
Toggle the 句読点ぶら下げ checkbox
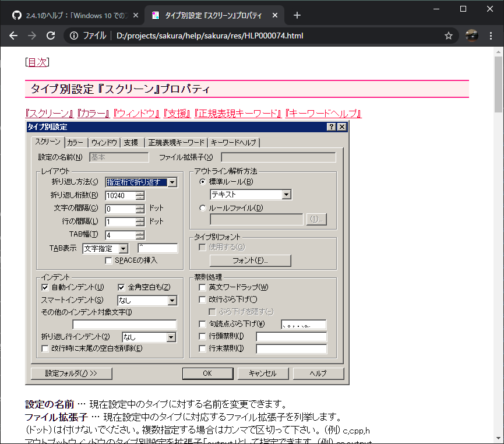coord(202,324)
